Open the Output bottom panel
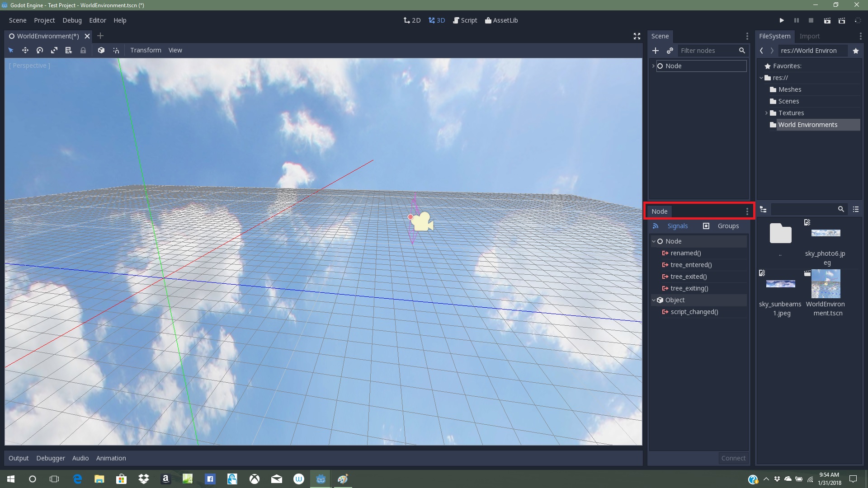The width and height of the screenshot is (868, 488). tap(19, 458)
